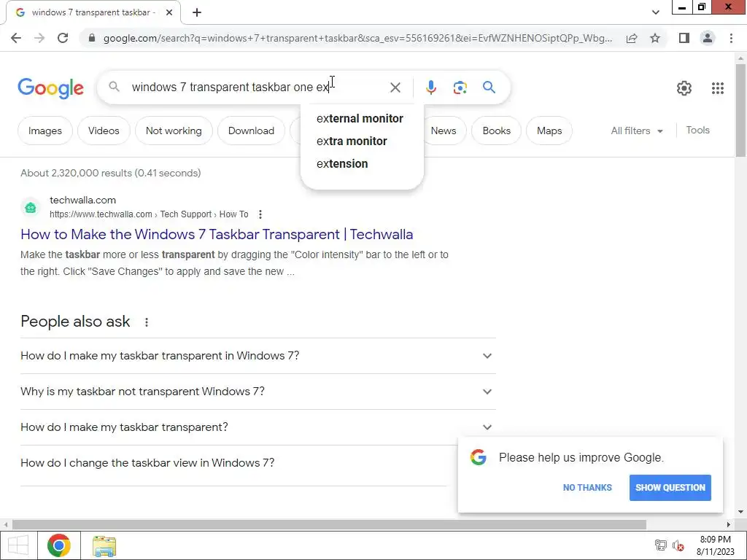Bookmark this page with star icon

(655, 38)
